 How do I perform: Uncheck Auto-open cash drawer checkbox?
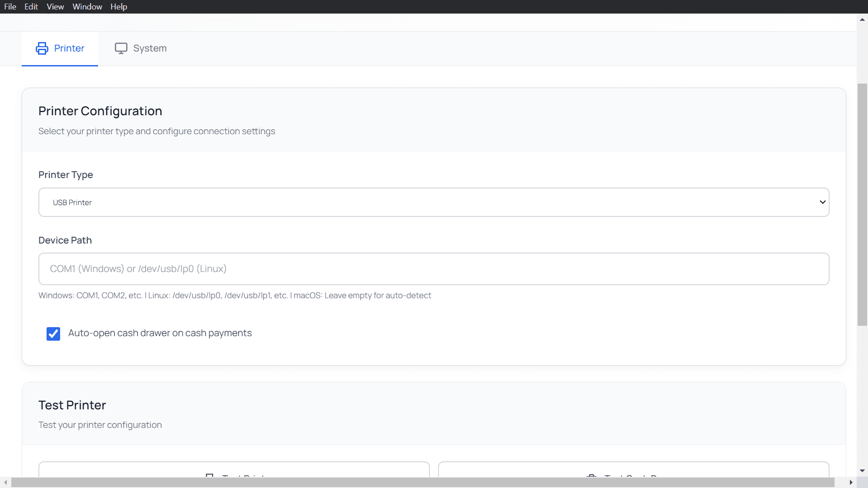53,334
